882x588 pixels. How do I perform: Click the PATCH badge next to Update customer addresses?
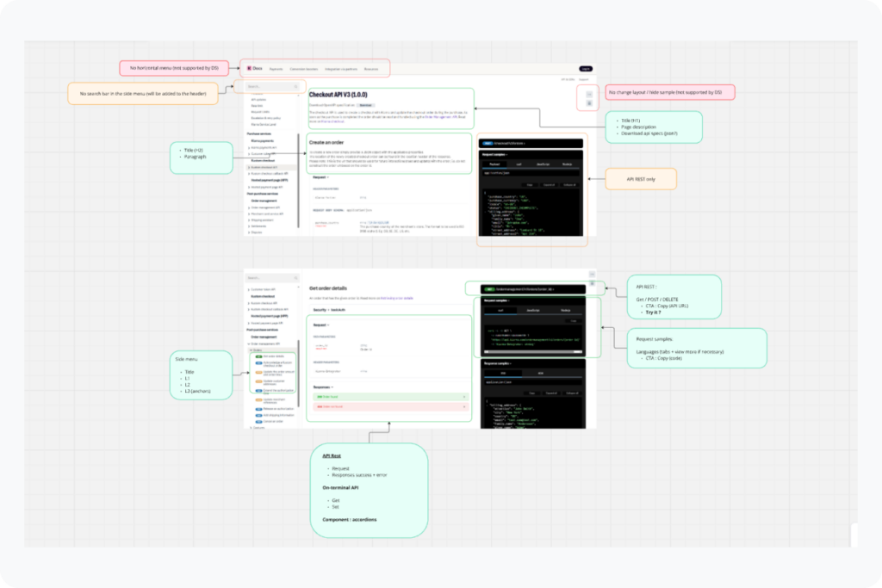click(258, 382)
